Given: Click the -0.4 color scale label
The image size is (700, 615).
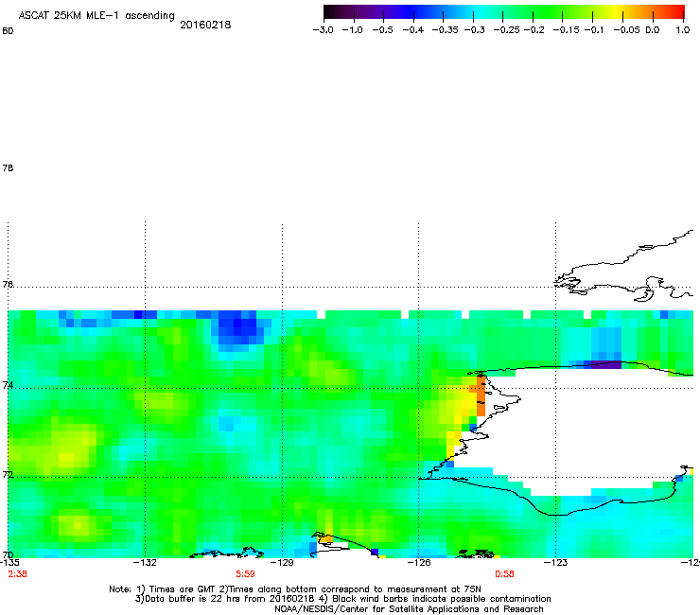Looking at the screenshot, I should (x=413, y=30).
